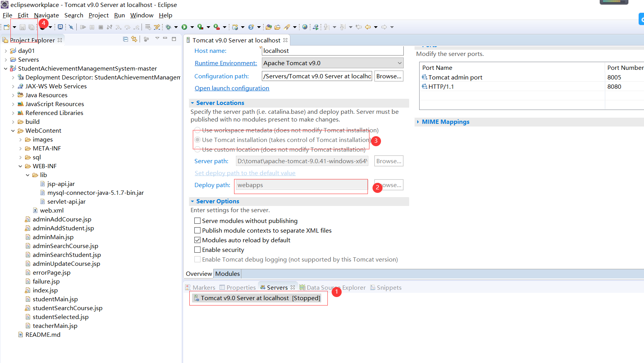
Task: Switch to the Markers tab
Action: 200,288
